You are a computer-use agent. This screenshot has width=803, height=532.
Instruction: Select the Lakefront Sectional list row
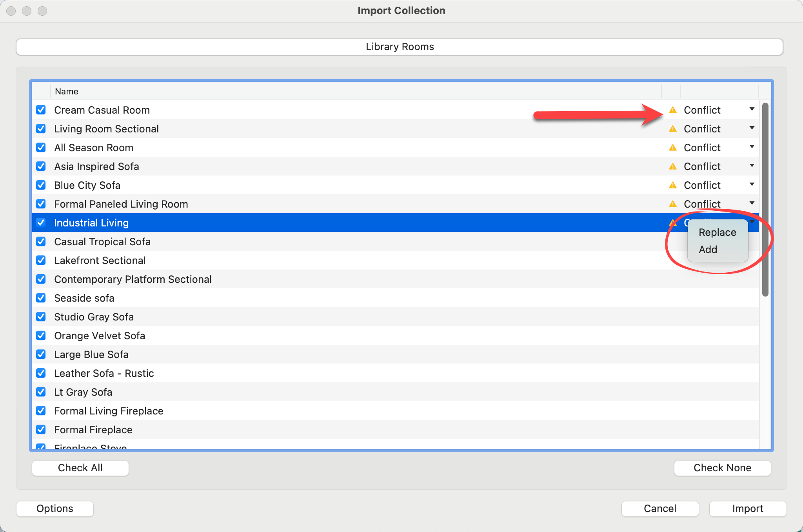click(100, 261)
